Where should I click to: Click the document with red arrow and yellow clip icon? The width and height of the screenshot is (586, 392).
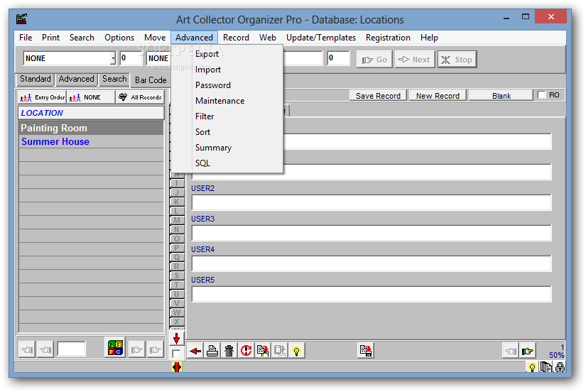[x=263, y=351]
